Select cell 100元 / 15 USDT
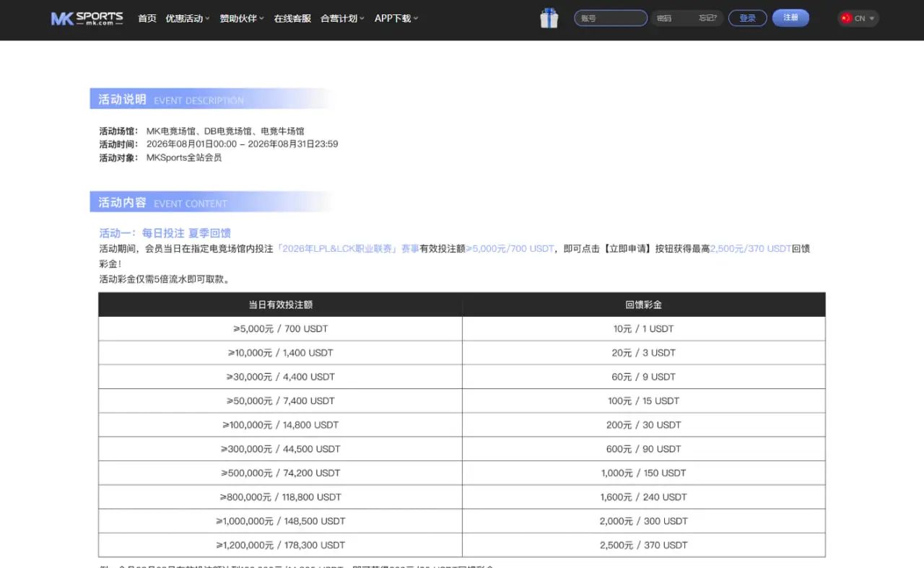The height and width of the screenshot is (568, 924). click(644, 401)
